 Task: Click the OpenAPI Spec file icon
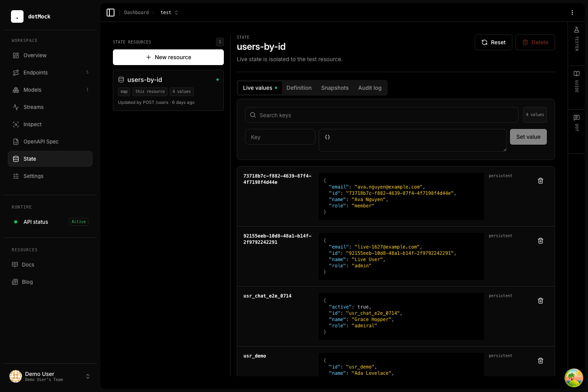[16, 142]
